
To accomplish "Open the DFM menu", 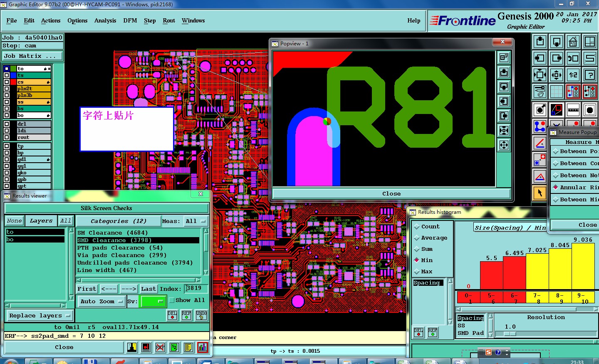I will [130, 21].
